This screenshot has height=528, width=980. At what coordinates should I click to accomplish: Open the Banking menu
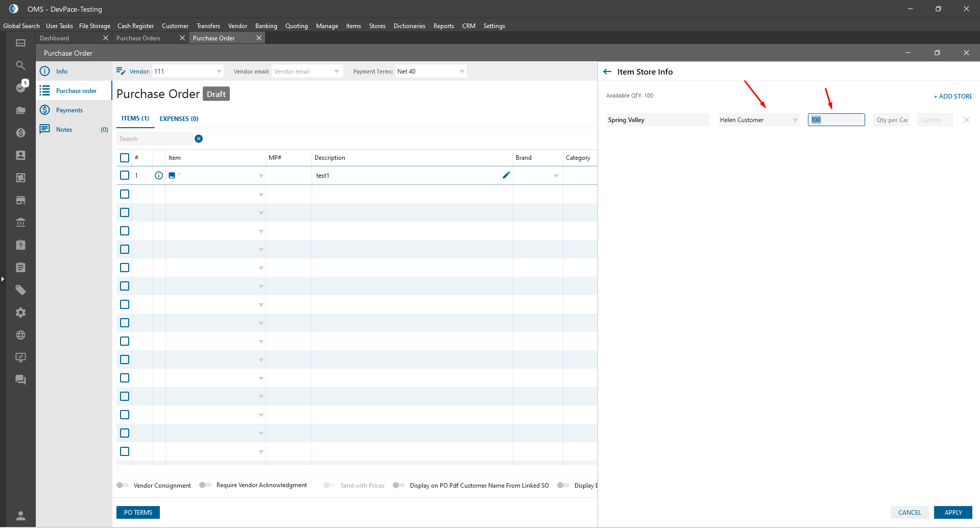coord(266,26)
